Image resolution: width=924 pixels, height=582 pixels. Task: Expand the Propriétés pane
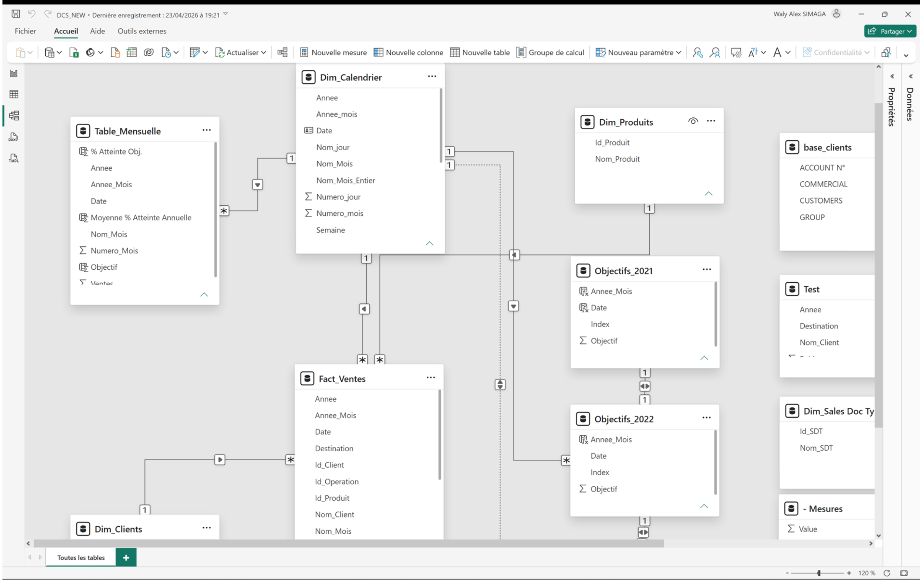(x=892, y=76)
